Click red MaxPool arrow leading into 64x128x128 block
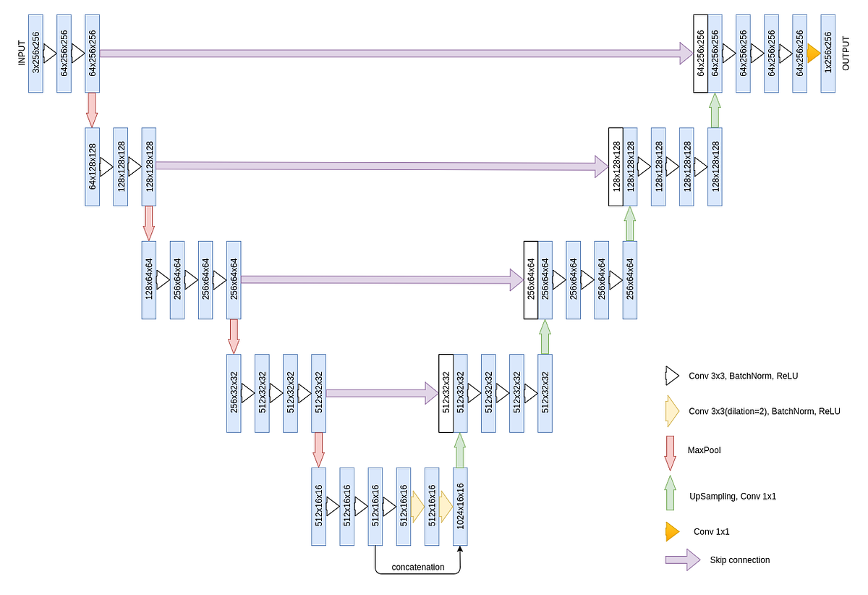Screen dimensions: 868x595 [92, 110]
